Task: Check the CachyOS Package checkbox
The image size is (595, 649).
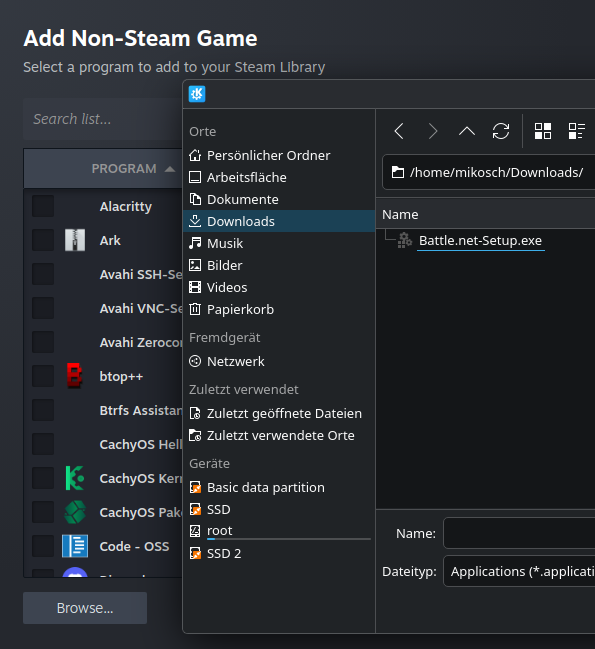Action: [x=43, y=512]
